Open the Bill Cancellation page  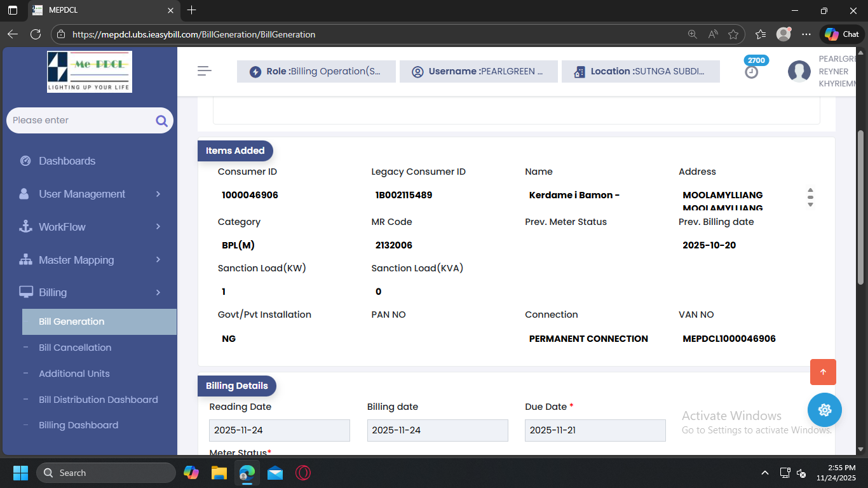75,348
